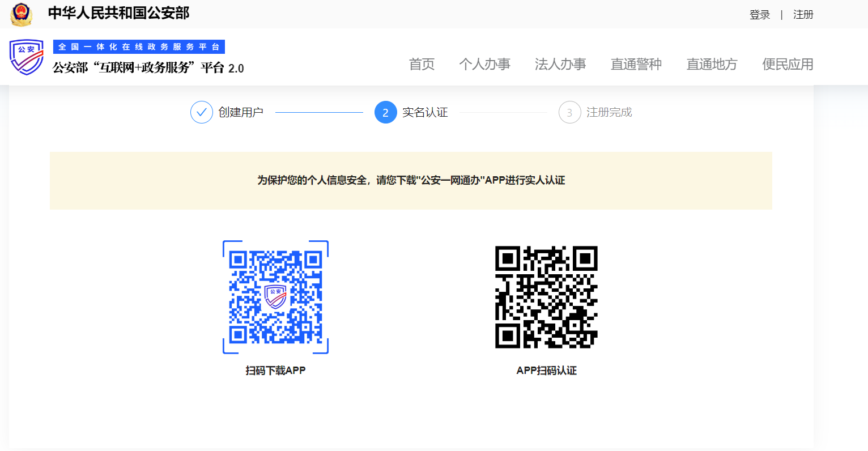Click the yellow 实人认证 notice banner
Screen dimensions: 868x451
(411, 180)
